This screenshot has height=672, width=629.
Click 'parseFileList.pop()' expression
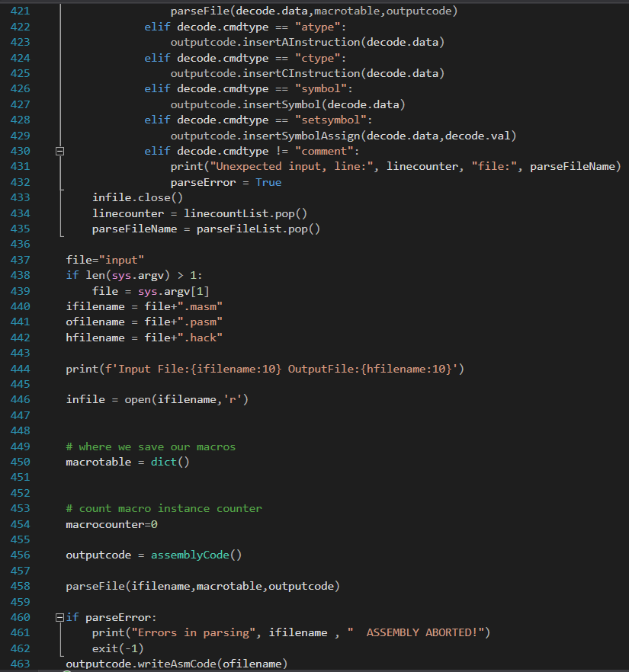pos(258,229)
